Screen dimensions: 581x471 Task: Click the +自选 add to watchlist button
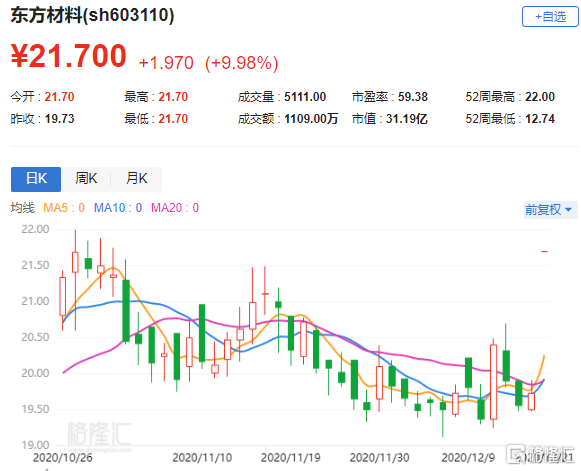point(550,17)
